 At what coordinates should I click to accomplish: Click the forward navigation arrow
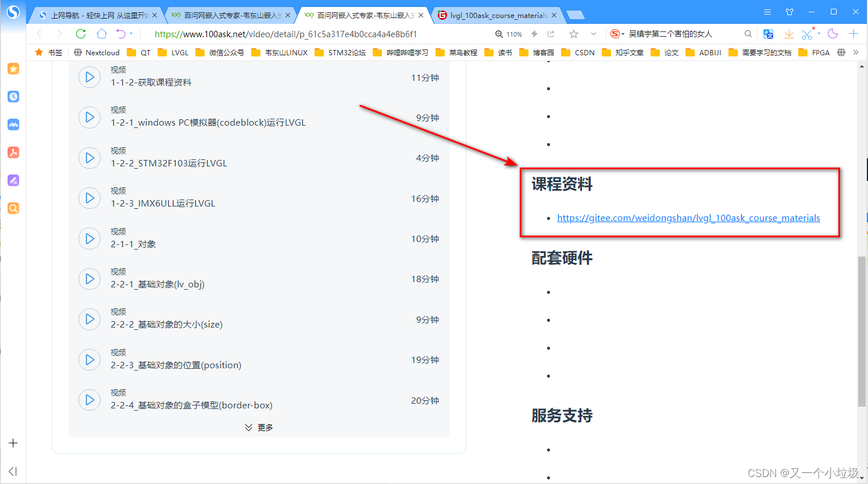(x=59, y=34)
